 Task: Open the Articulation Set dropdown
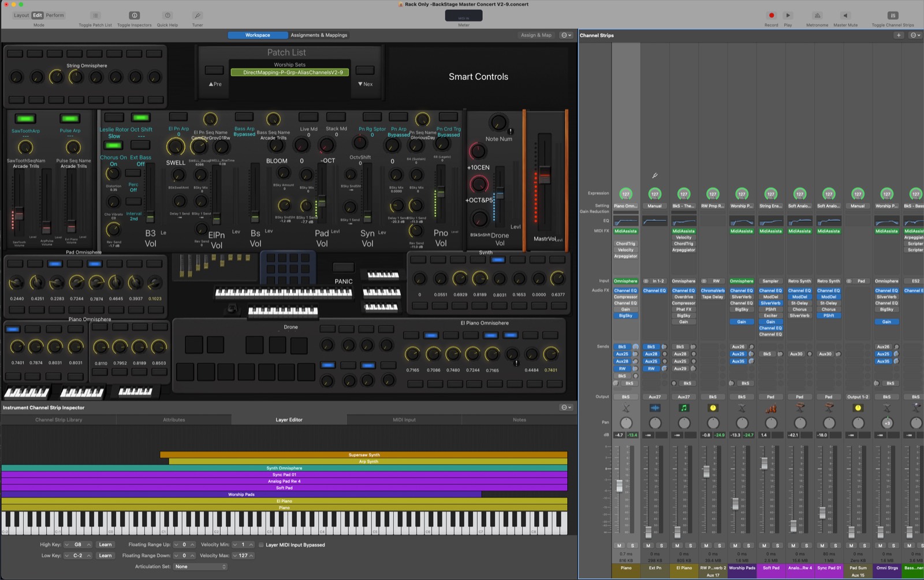200,567
